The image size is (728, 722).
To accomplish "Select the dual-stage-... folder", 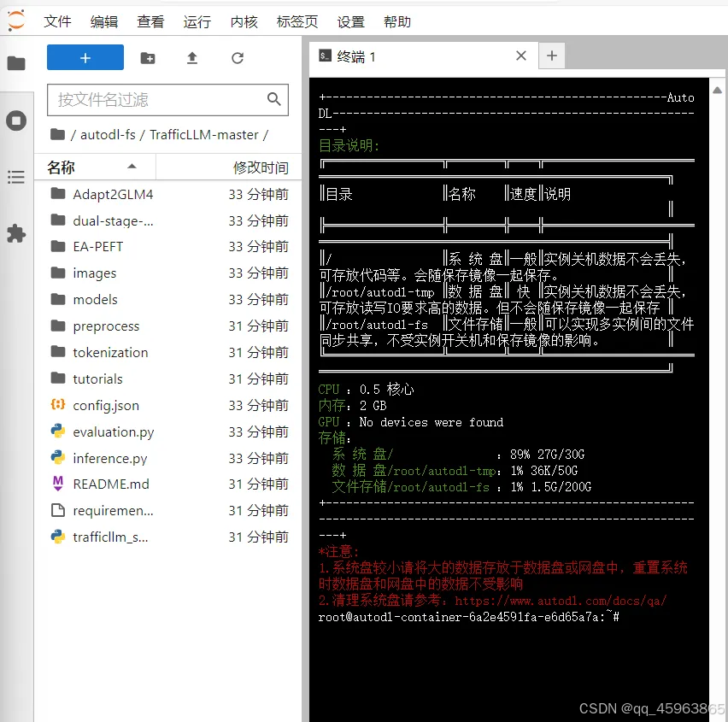I will (x=169, y=220).
